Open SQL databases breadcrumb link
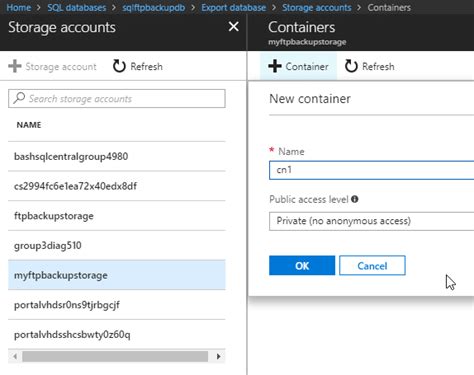Screen dimensions: 474x375 pyautogui.click(x=77, y=7)
